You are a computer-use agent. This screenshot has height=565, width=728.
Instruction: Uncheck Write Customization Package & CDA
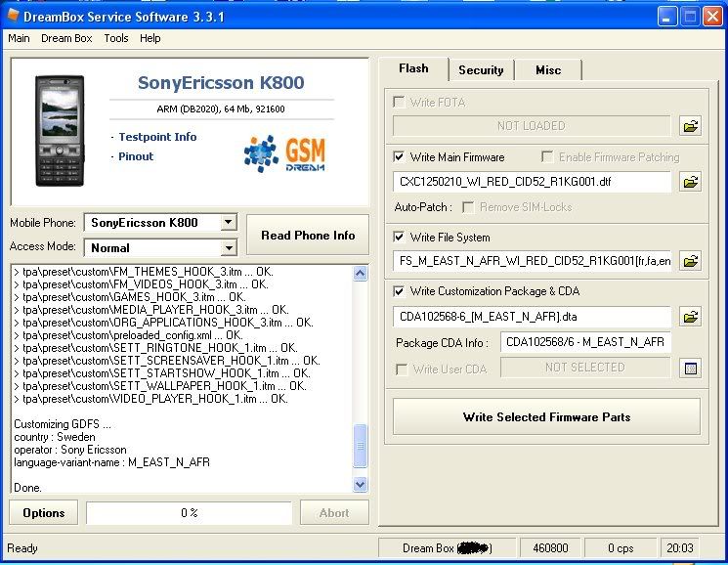pyautogui.click(x=399, y=291)
